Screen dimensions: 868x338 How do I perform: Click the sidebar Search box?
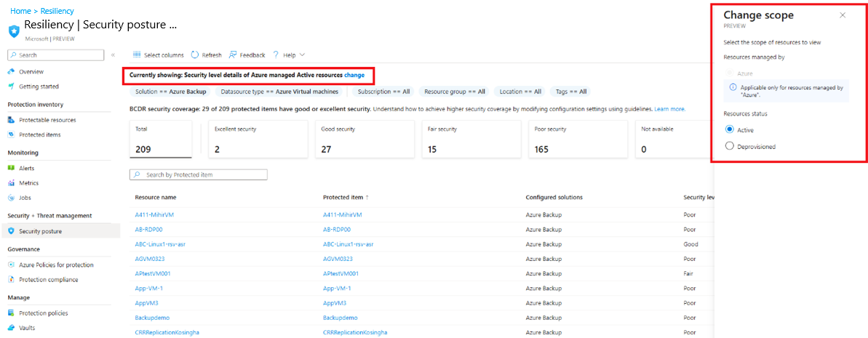click(56, 55)
